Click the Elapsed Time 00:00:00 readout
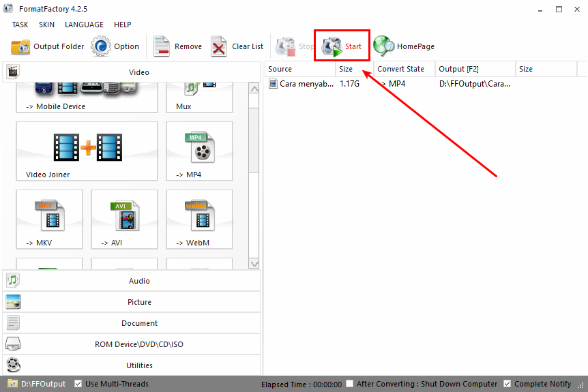The width and height of the screenshot is (588, 392). coord(302,384)
